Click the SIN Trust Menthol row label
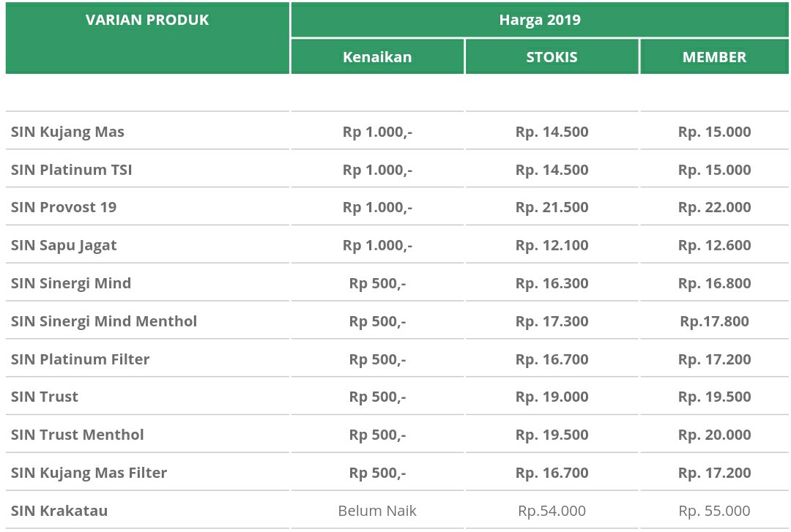 78,435
